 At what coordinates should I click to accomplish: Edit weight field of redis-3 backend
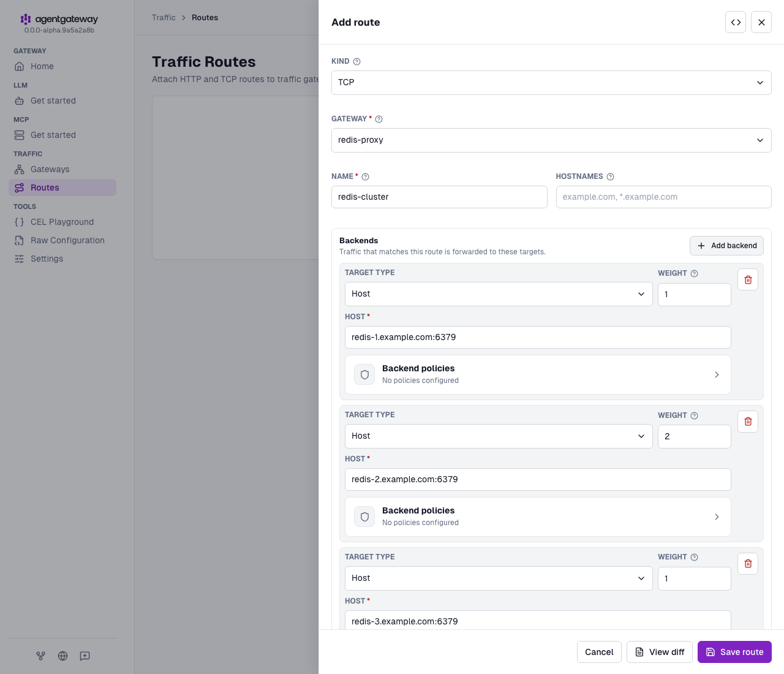coord(695,579)
